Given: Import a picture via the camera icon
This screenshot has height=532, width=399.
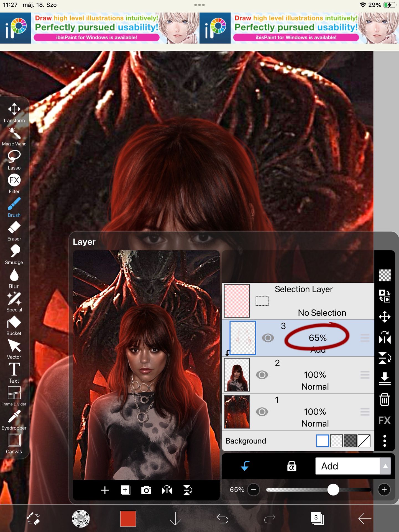Looking at the screenshot, I should pyautogui.click(x=146, y=490).
